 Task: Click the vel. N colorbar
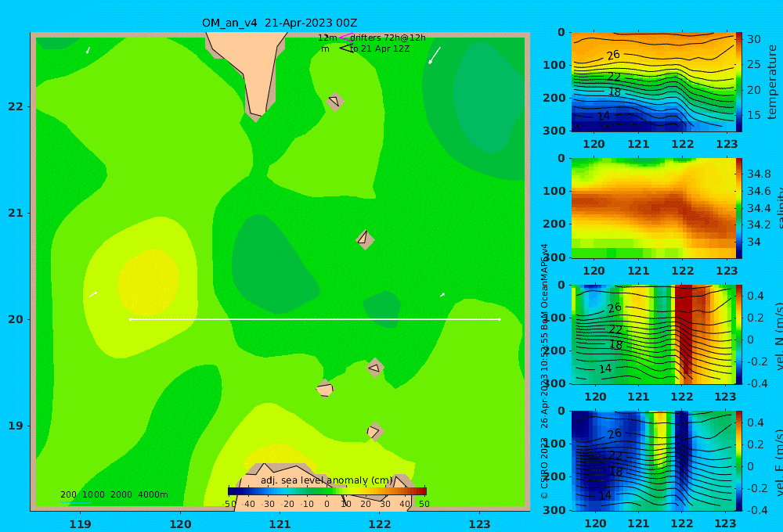[x=738, y=334]
